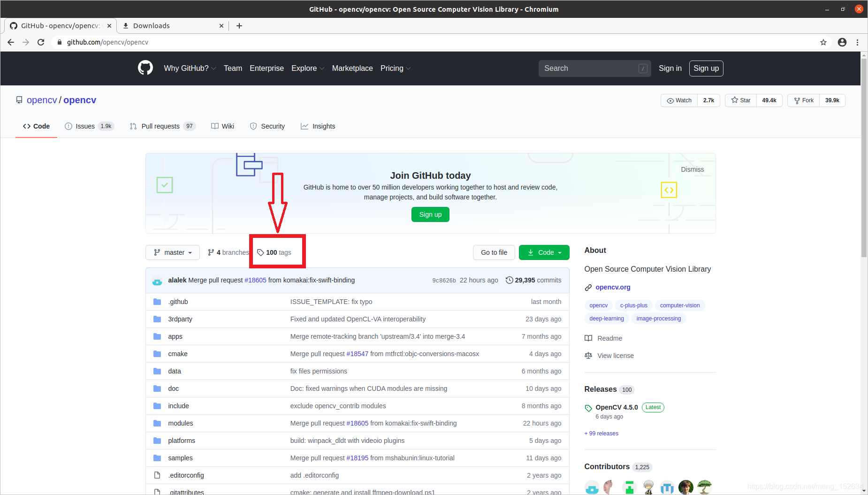
Task: Visit the opencv.org website link
Action: tap(613, 287)
